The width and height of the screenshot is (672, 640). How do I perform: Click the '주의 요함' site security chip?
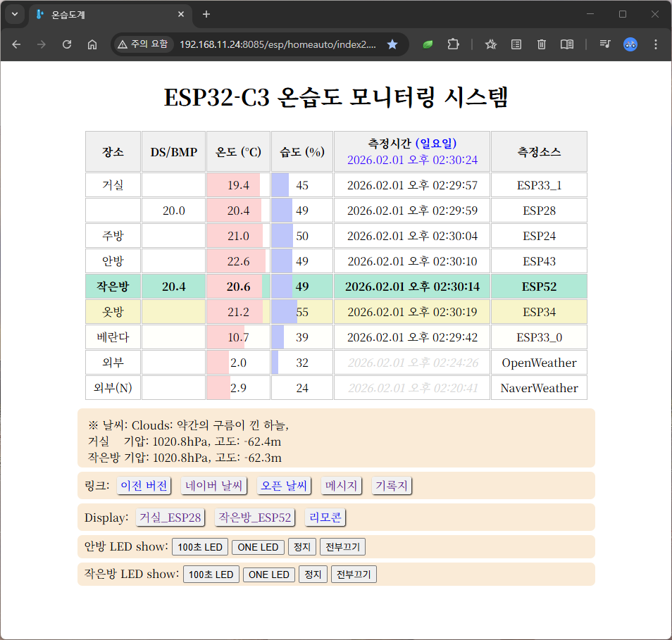[144, 44]
